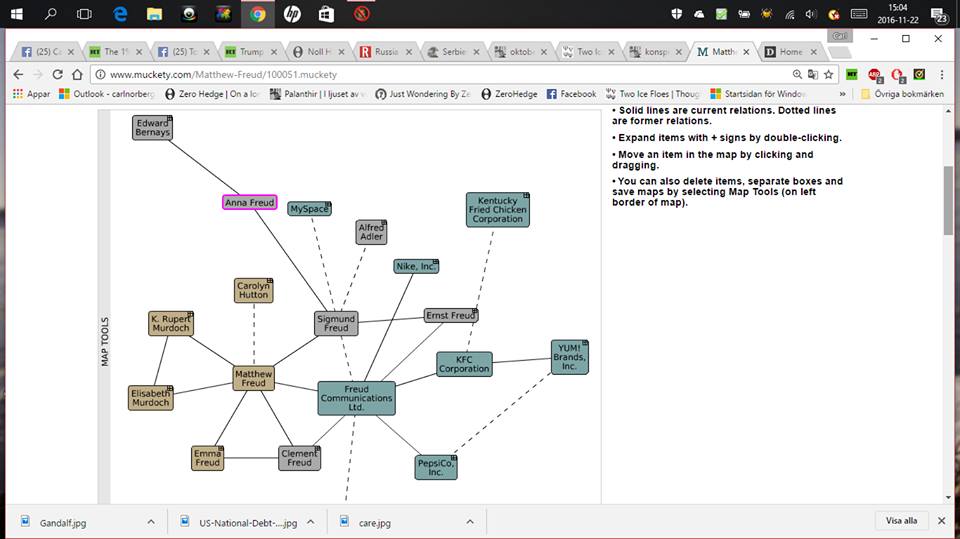Expand the plus sign on YUM! Brands node
The image size is (960, 539).
(x=584, y=344)
